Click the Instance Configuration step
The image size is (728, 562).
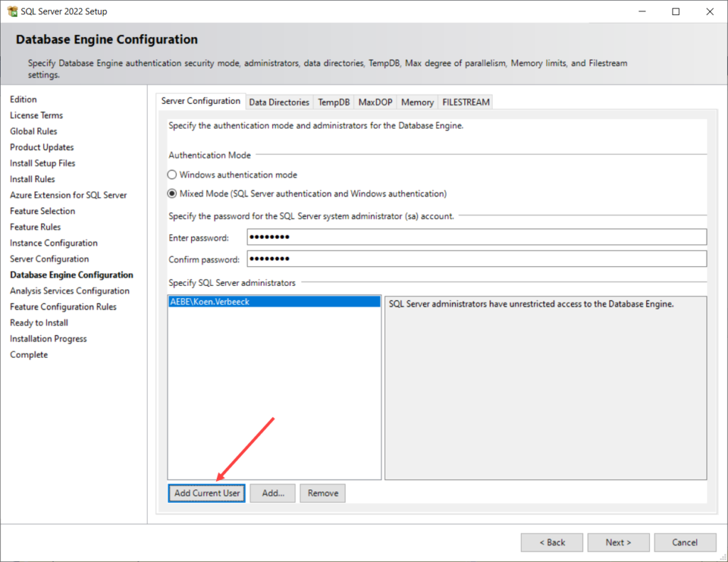[x=54, y=243]
